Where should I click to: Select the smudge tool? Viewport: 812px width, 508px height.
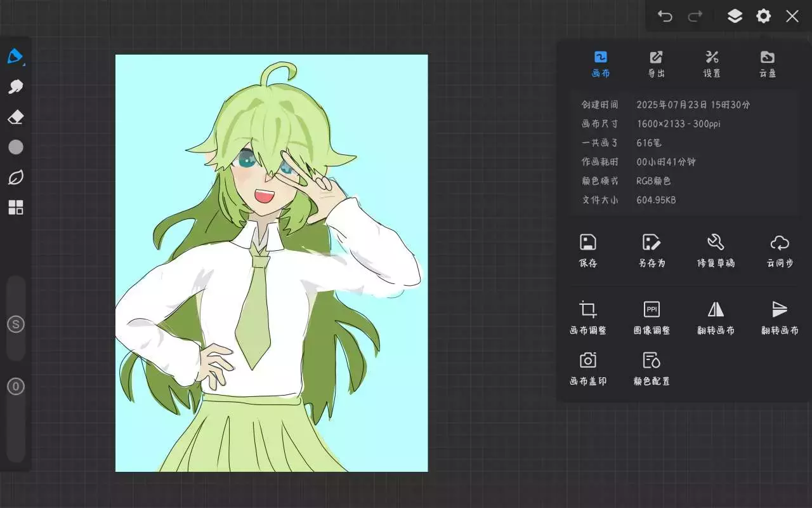[15, 86]
